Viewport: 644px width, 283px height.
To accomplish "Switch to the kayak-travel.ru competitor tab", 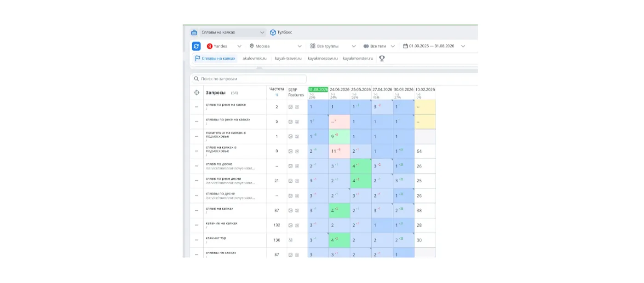I will pyautogui.click(x=288, y=58).
